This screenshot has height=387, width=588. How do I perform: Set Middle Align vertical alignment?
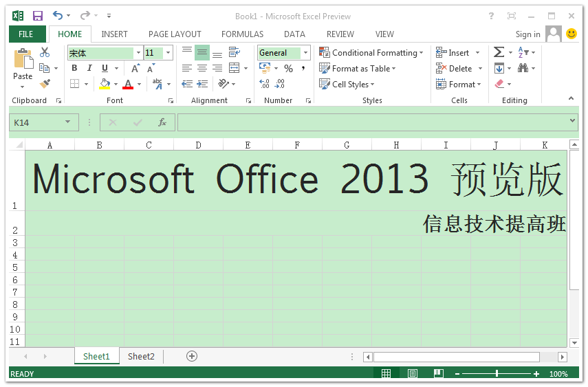pyautogui.click(x=202, y=52)
